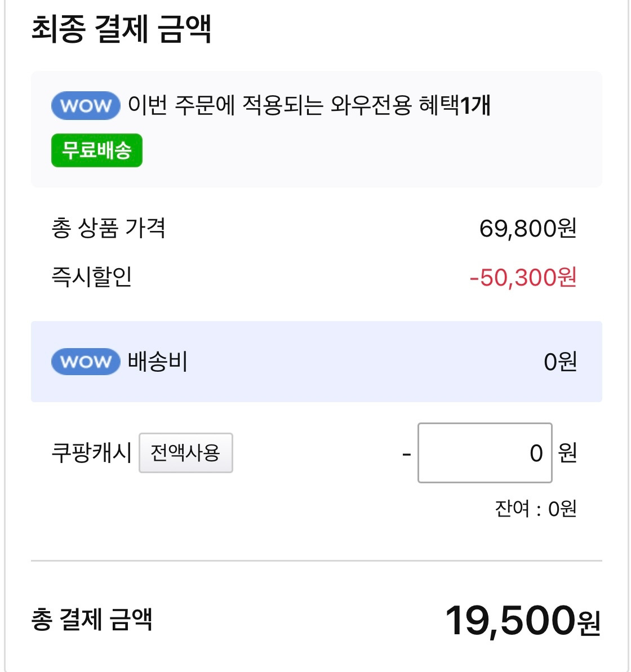Click the minus sign before cash input

tap(407, 453)
